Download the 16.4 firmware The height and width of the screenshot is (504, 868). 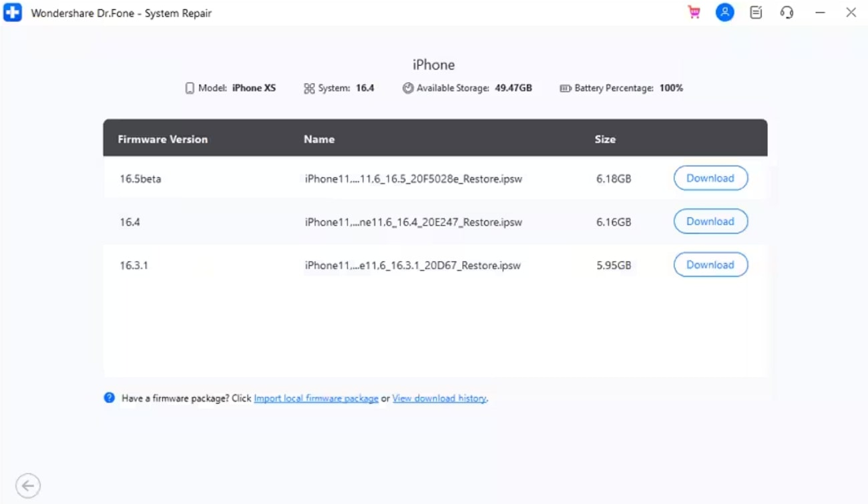(710, 222)
